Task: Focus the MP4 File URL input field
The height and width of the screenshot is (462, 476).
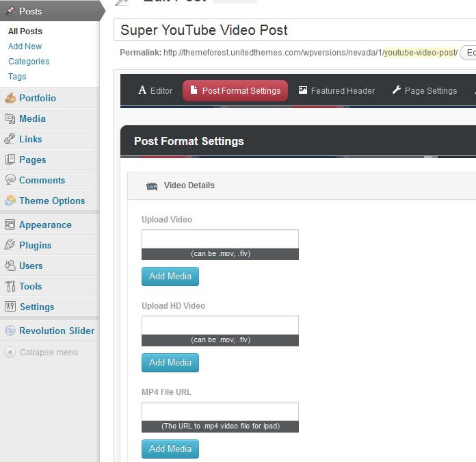Action: pyautogui.click(x=220, y=411)
